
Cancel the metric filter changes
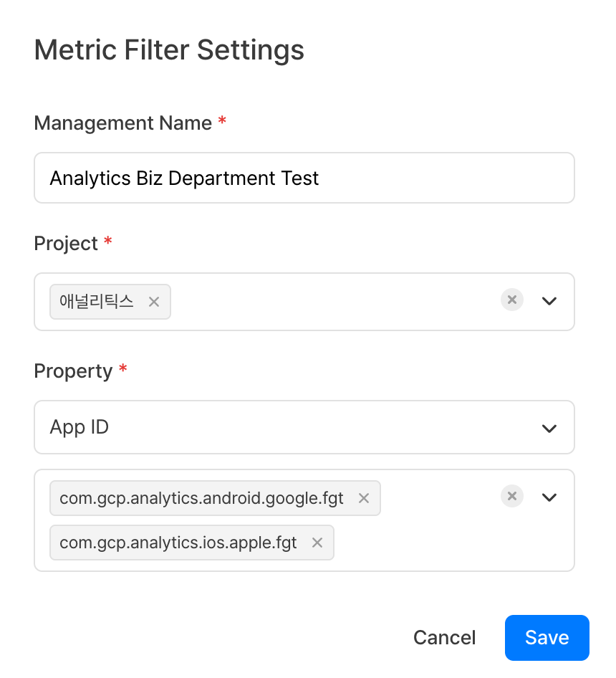[x=444, y=637]
